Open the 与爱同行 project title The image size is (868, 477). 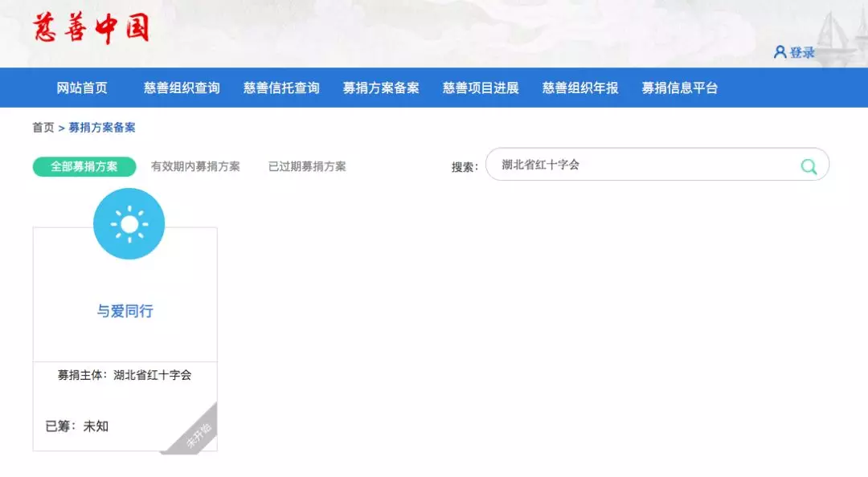(x=125, y=311)
